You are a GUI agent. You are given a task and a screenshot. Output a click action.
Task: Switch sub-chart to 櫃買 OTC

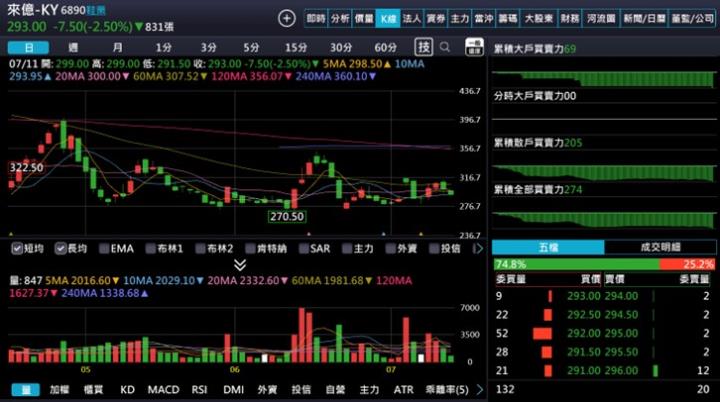(x=93, y=390)
